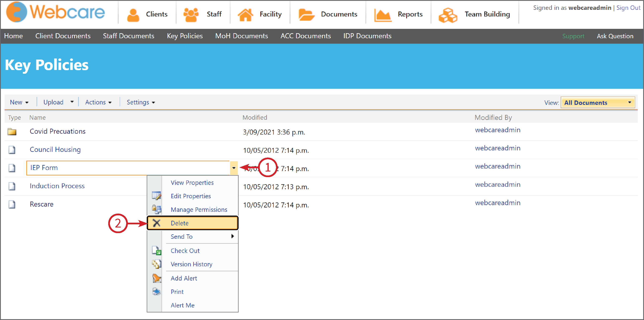Select the IEP Form row

click(44, 168)
